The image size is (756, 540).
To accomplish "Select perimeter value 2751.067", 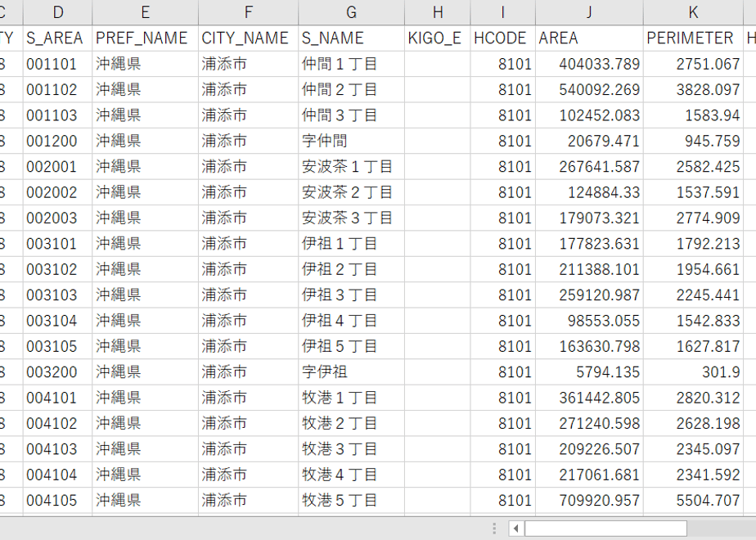I will tap(693, 64).
